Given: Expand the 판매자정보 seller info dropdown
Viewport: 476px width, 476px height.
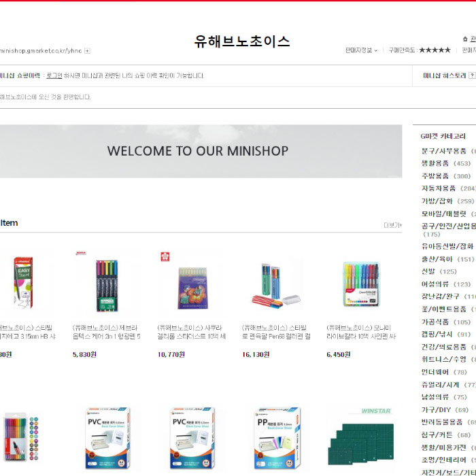Looking at the screenshot, I should (361, 50).
